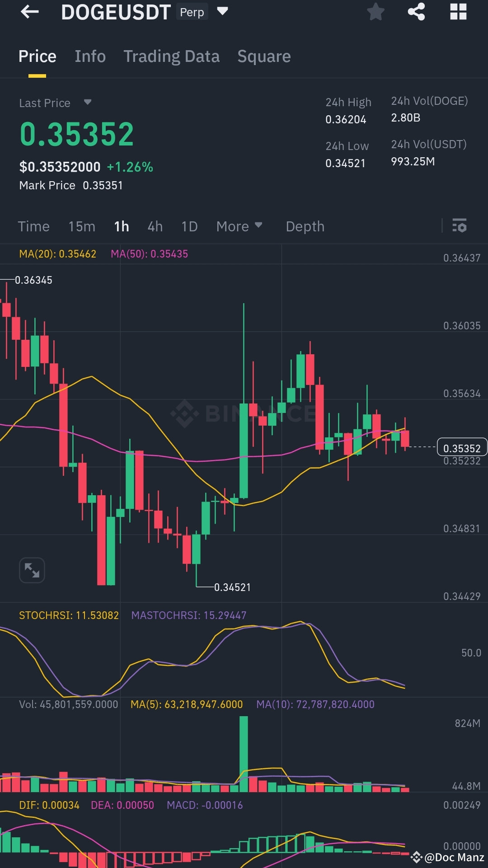Open the Depth view

(x=305, y=226)
